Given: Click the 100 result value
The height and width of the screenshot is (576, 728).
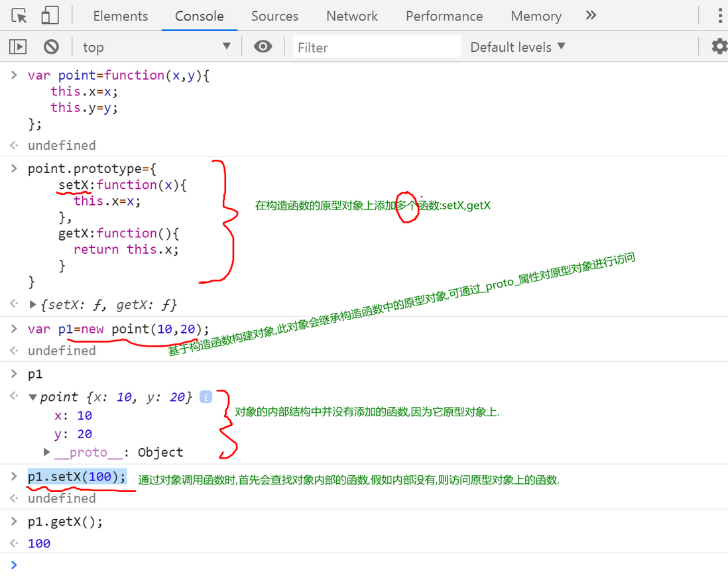Looking at the screenshot, I should pos(39,544).
